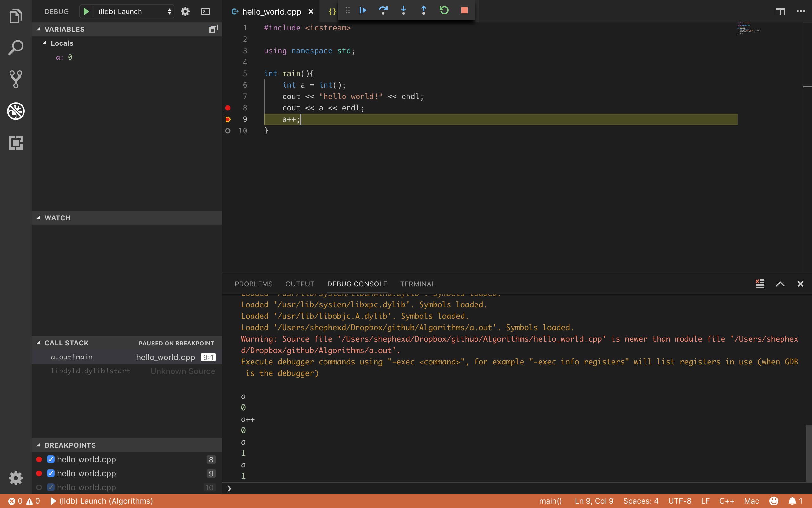The image size is (812, 508).
Task: Open the Extensions view
Action: [x=16, y=143]
